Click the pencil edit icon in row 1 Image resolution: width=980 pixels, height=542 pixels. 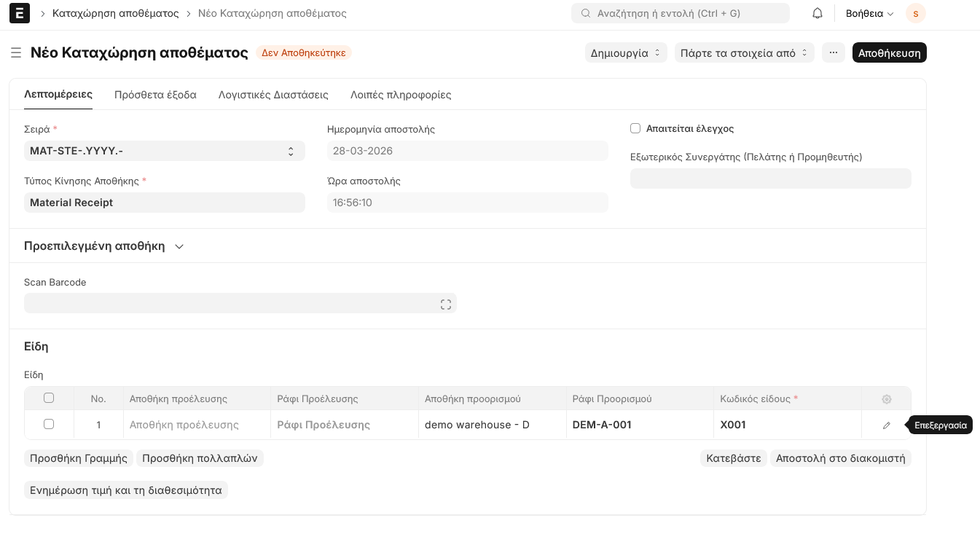[886, 425]
